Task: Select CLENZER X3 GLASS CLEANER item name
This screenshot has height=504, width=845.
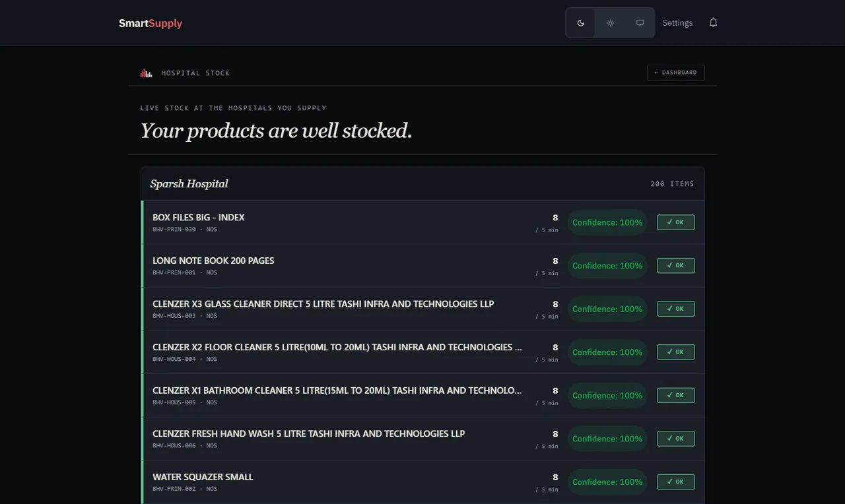Action: (x=323, y=304)
